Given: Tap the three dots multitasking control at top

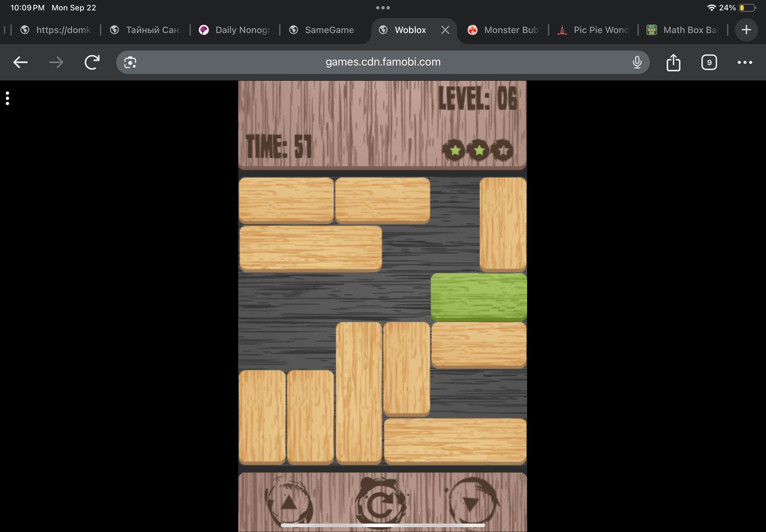Looking at the screenshot, I should pyautogui.click(x=383, y=8).
